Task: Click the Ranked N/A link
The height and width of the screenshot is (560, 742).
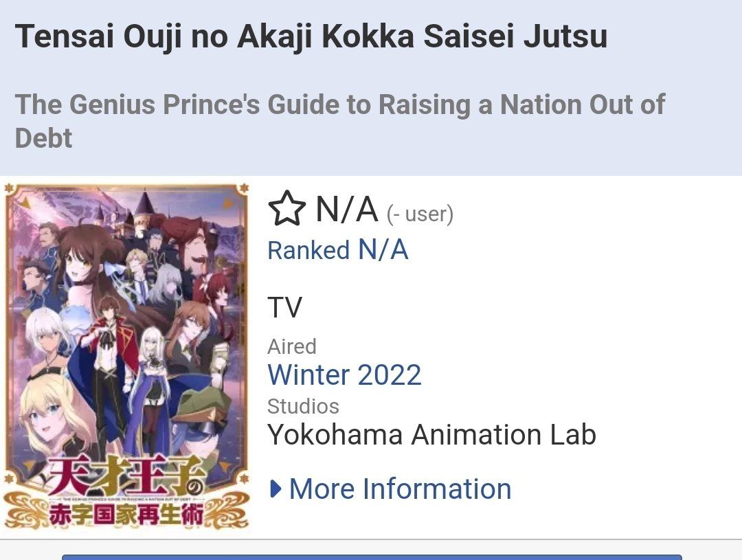Action: point(338,250)
